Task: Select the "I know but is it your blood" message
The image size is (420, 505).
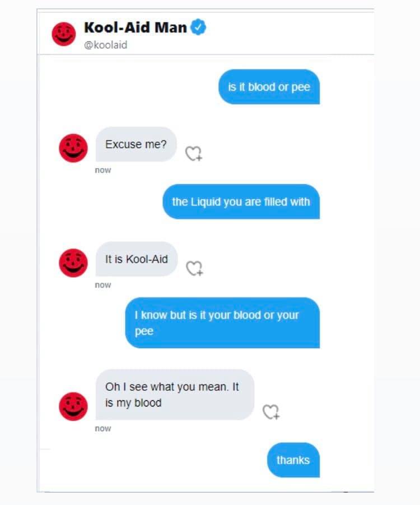Action: [x=222, y=322]
